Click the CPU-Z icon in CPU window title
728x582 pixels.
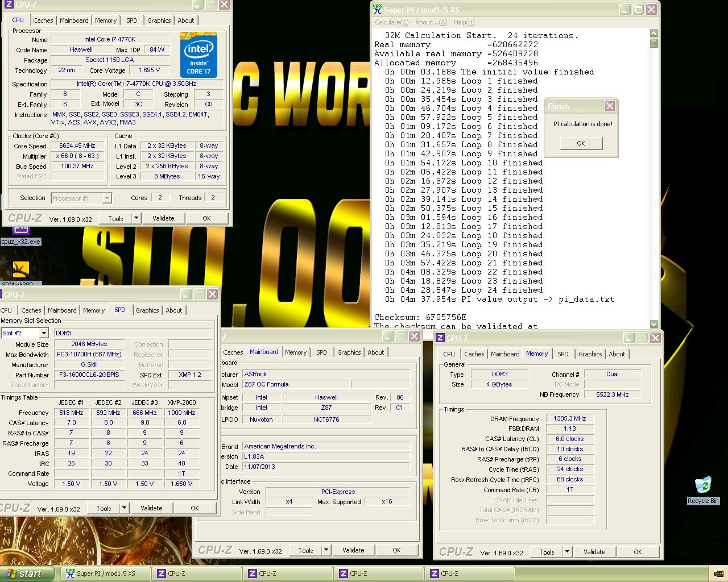pyautogui.click(x=9, y=5)
